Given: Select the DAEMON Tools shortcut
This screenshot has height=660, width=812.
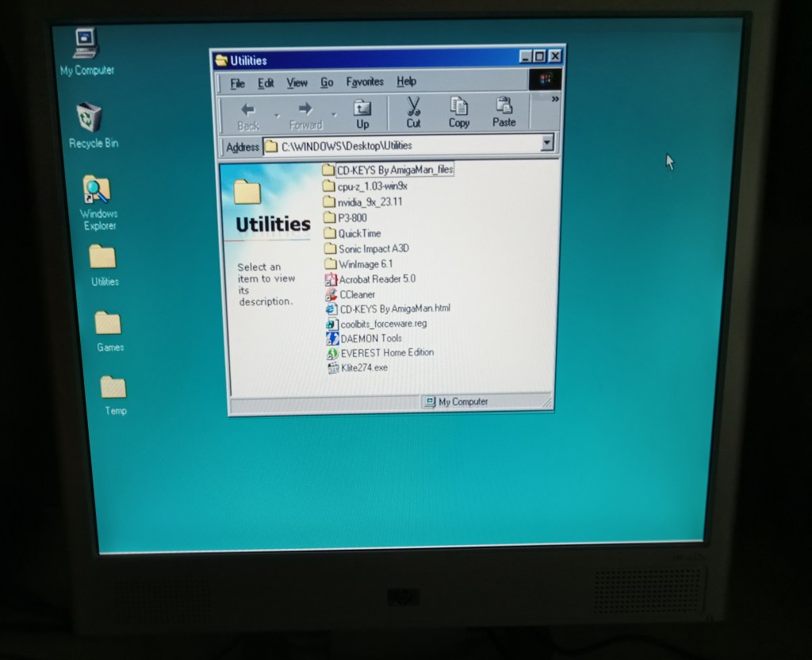Looking at the screenshot, I should click(370, 338).
